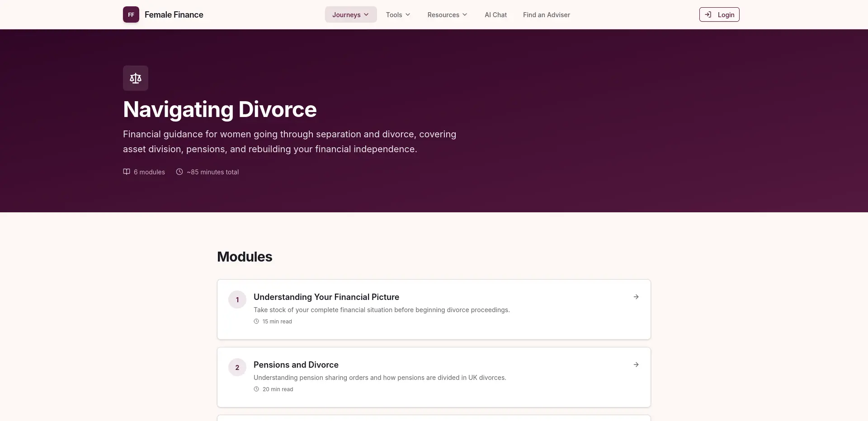Image resolution: width=868 pixels, height=421 pixels.
Task: Expand the Journeys dropdown menu
Action: (351, 14)
